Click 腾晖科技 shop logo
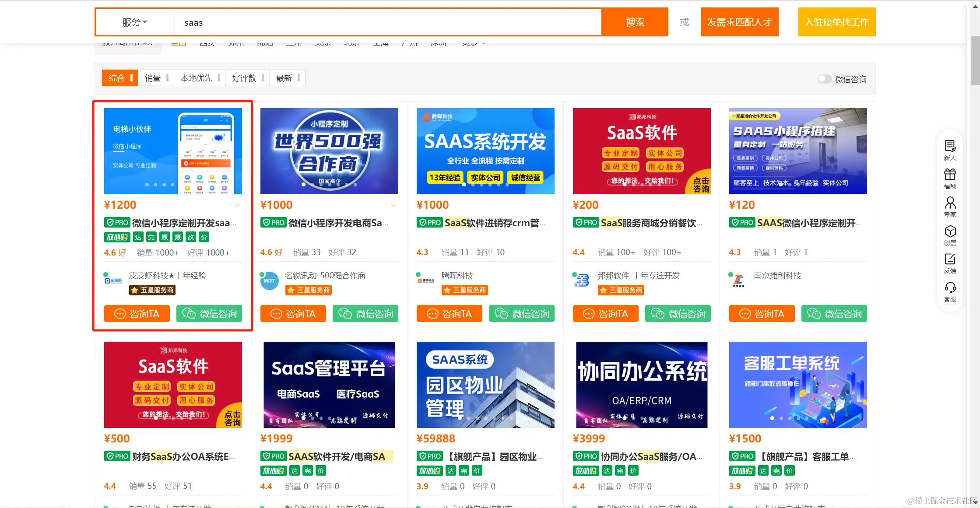980x508 pixels. [x=426, y=280]
